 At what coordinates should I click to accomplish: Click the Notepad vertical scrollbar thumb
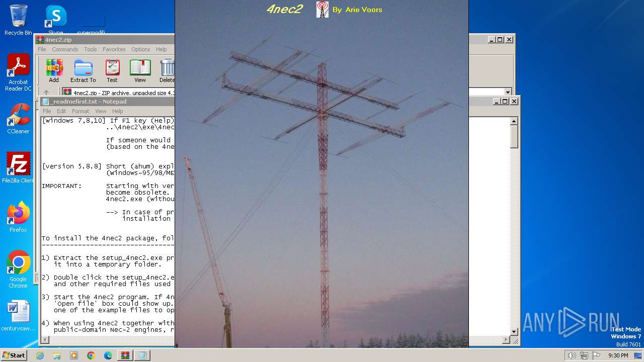(x=514, y=137)
